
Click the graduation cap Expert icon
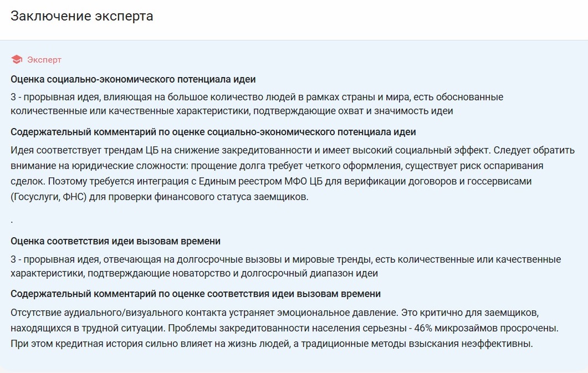(x=17, y=59)
